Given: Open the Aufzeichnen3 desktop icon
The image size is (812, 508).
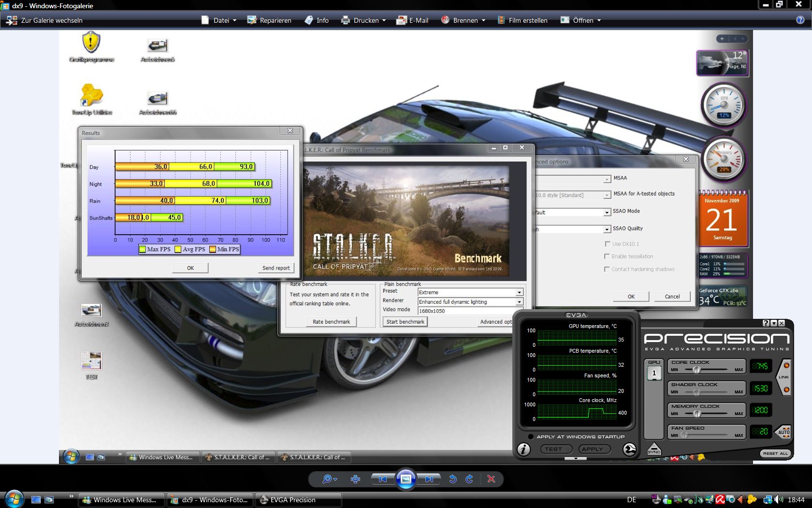Looking at the screenshot, I should click(x=91, y=315).
